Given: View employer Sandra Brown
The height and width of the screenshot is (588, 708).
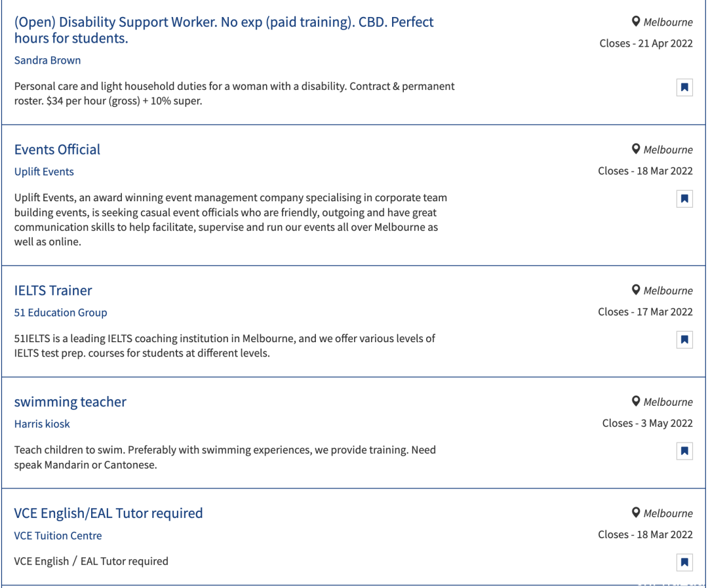Looking at the screenshot, I should coord(47,60).
